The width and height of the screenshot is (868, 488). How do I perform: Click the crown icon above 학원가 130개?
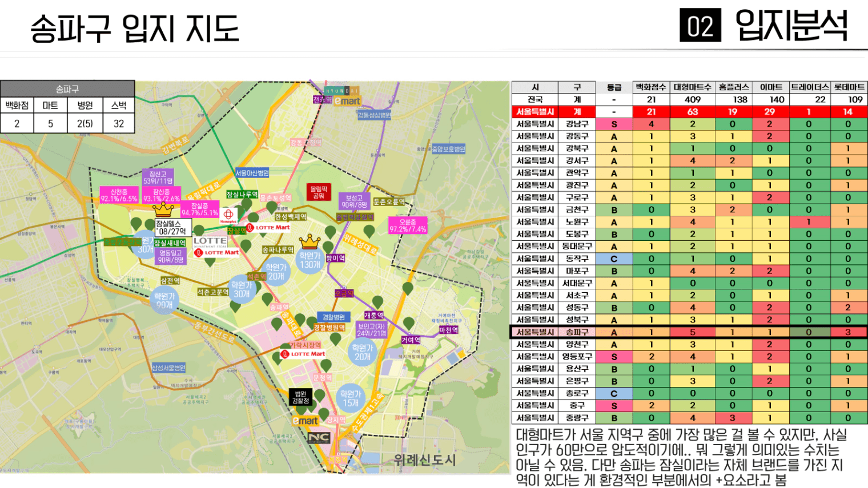pos(310,241)
